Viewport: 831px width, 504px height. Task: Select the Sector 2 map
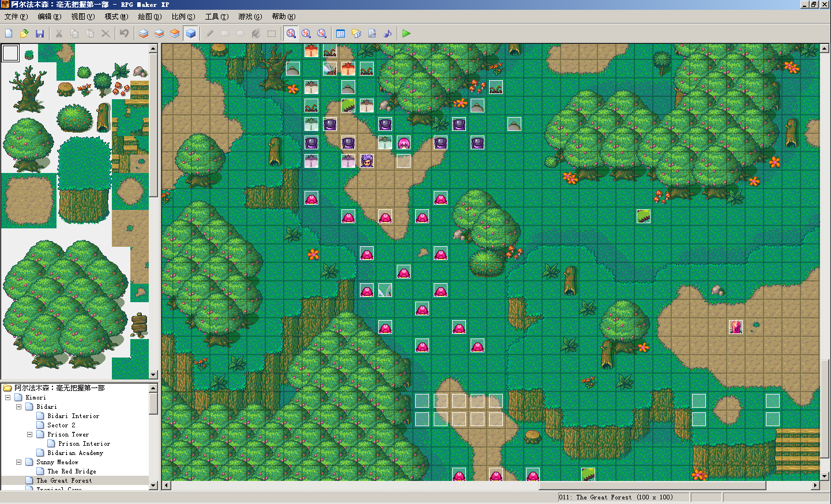coord(61,425)
